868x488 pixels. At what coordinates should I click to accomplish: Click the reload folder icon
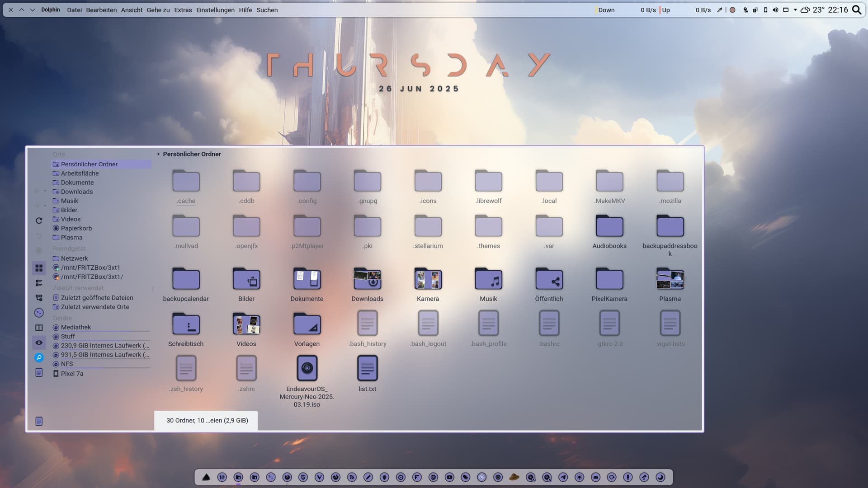[x=39, y=221]
